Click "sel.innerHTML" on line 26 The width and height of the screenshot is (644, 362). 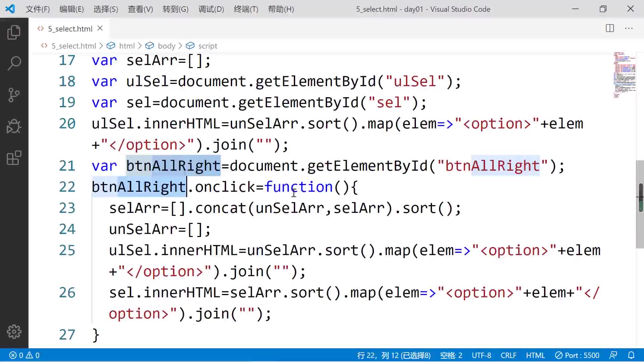click(x=164, y=293)
